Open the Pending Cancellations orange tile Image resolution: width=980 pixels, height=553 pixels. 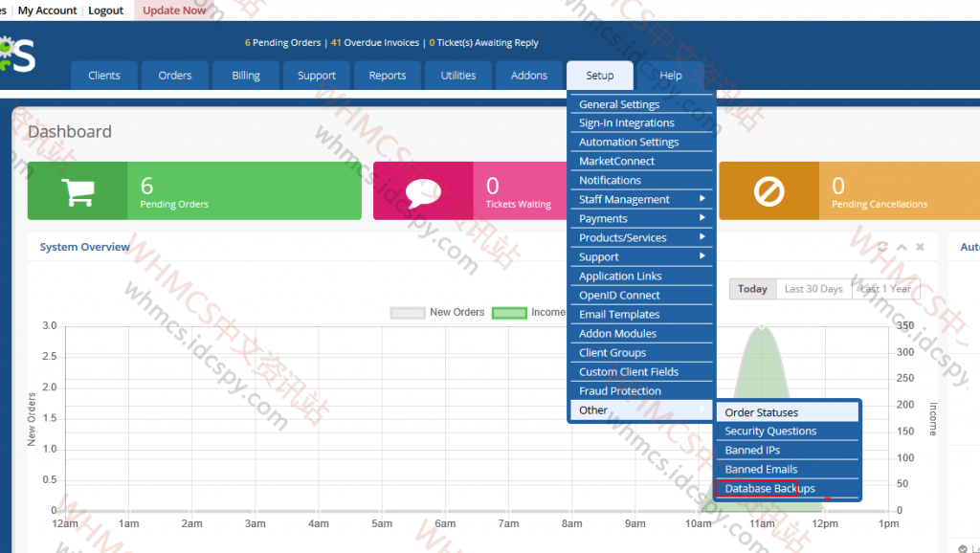(850, 190)
